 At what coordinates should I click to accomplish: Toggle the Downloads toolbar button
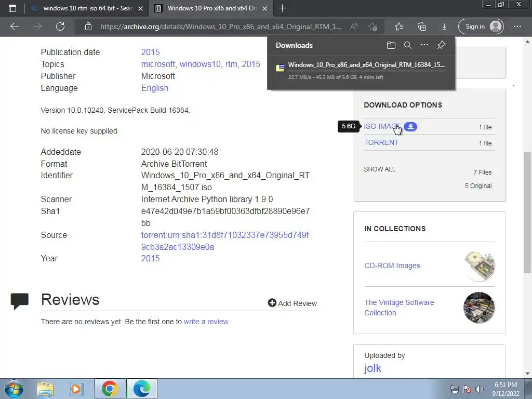coord(445,26)
